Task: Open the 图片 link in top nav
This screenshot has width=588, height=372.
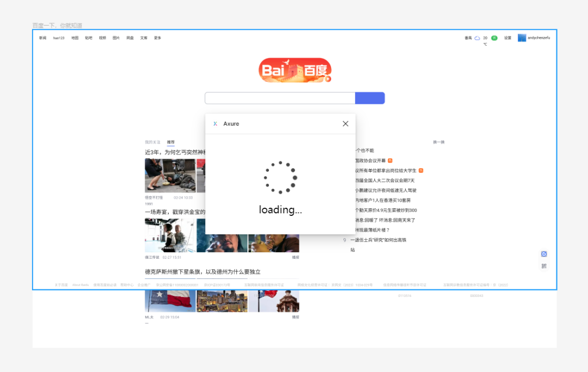Action: pyautogui.click(x=117, y=38)
